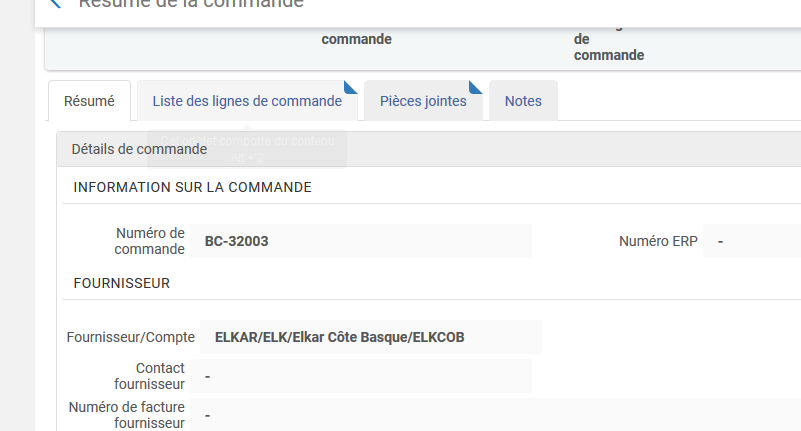The height and width of the screenshot is (431, 801).
Task: Open the Liste des lignes de commande tab
Action: [x=247, y=101]
